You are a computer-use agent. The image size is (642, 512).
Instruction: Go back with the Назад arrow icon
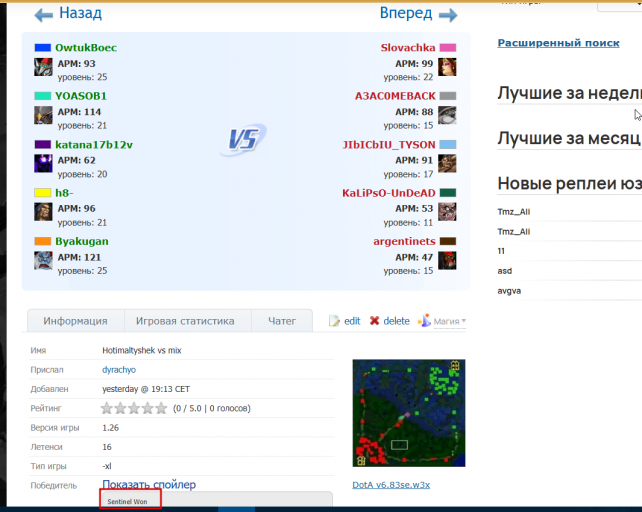(x=43, y=15)
